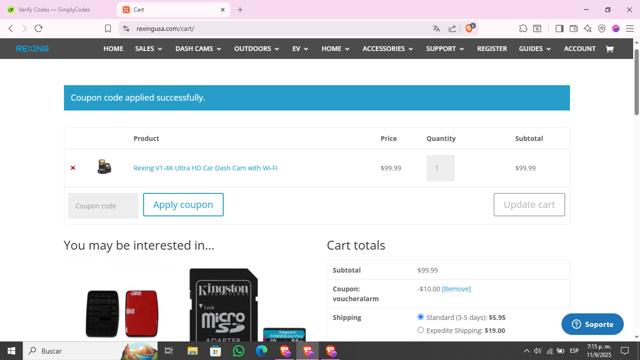Screen dimensions: 640x360
Task: Open the shopping cart icon in site header
Action: (x=609, y=49)
